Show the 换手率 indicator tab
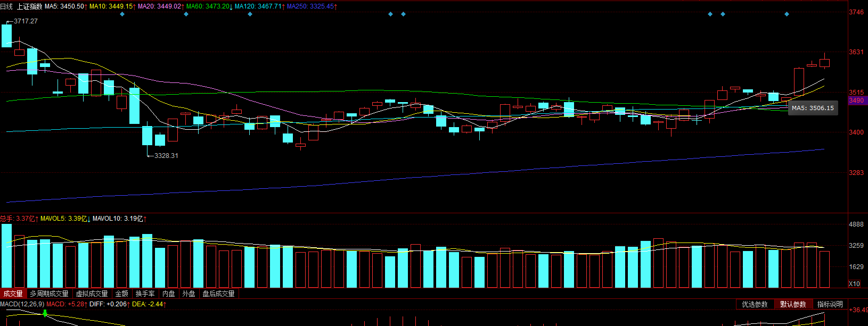Viewport: 868px width, 326px height. [x=145, y=294]
